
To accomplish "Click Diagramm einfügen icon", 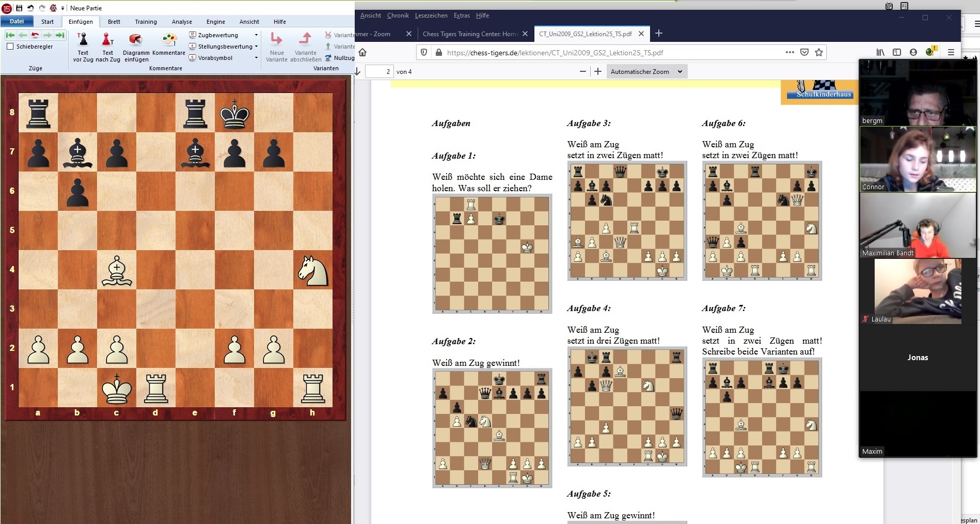I will [136, 39].
